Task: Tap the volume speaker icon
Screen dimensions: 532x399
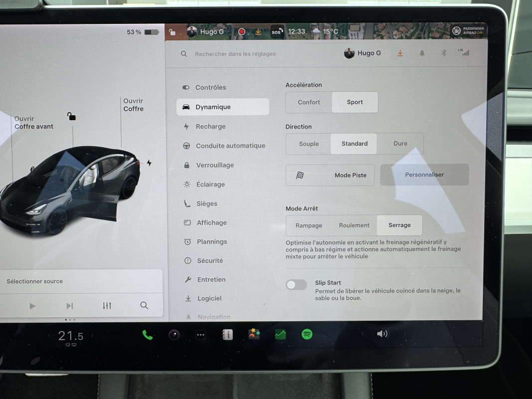Action: click(x=382, y=334)
